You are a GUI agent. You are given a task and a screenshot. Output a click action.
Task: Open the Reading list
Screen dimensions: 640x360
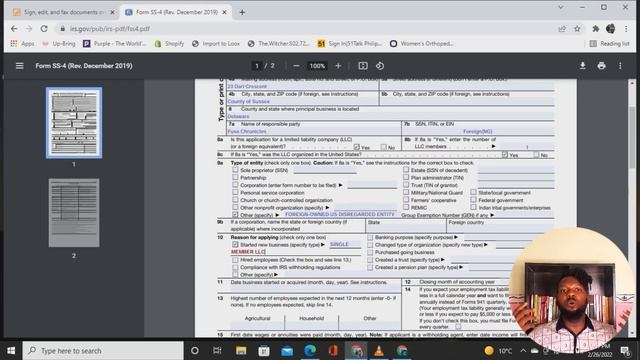609,43
